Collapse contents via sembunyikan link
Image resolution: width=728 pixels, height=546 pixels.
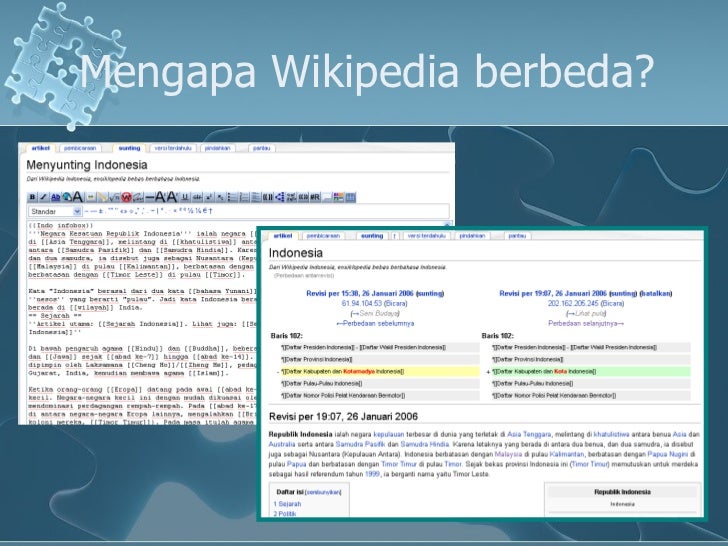(x=324, y=492)
